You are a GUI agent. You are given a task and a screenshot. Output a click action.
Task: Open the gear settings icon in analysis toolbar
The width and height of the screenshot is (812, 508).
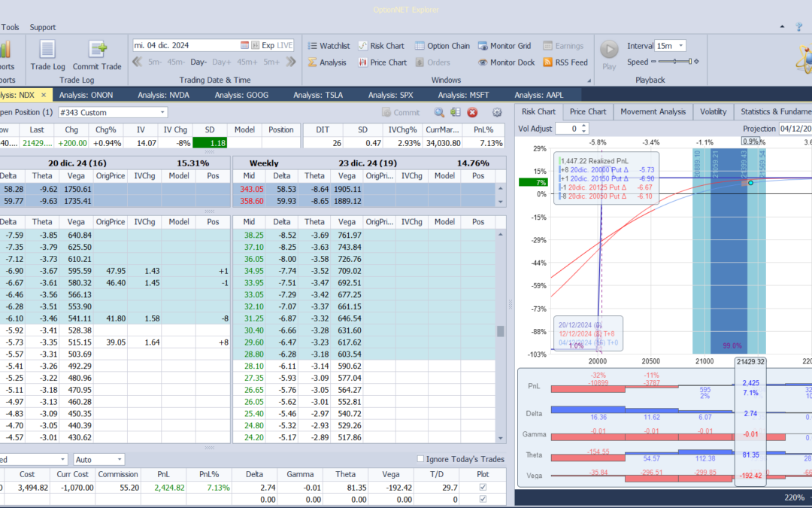coord(497,112)
